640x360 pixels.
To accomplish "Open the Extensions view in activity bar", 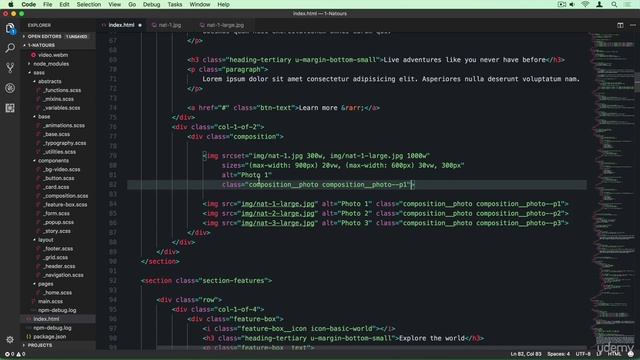I will coord(10,108).
